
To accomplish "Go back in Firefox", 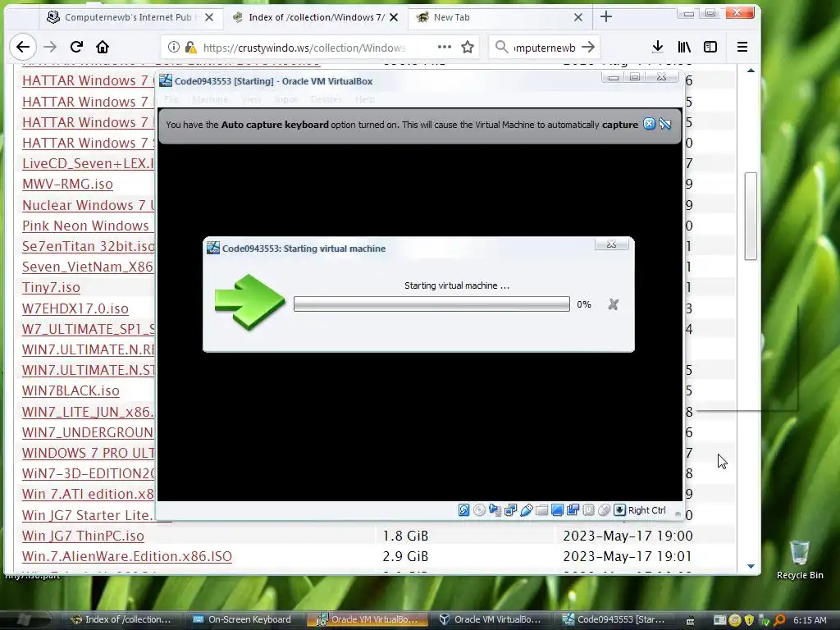I will pyautogui.click(x=22, y=47).
